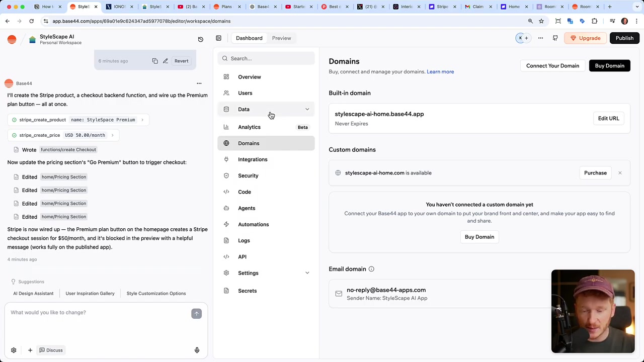This screenshot has height=362, width=644.
Task: Open chat settings gear icon
Action: [x=14, y=350]
